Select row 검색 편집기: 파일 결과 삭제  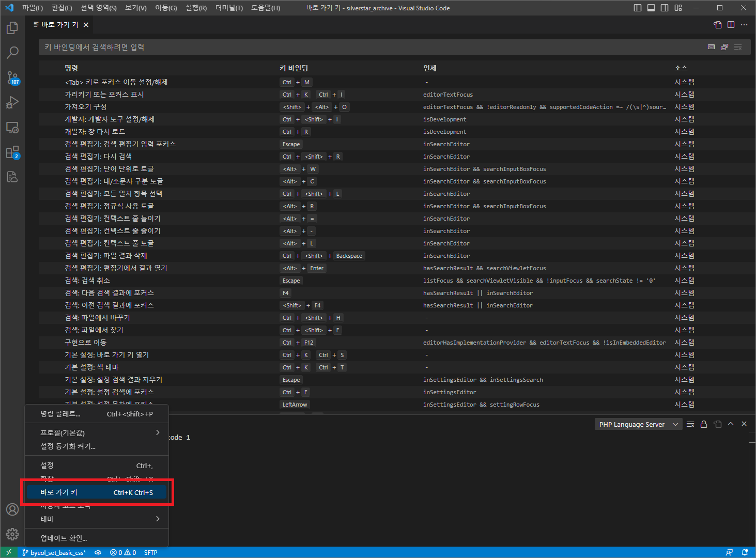(395, 256)
